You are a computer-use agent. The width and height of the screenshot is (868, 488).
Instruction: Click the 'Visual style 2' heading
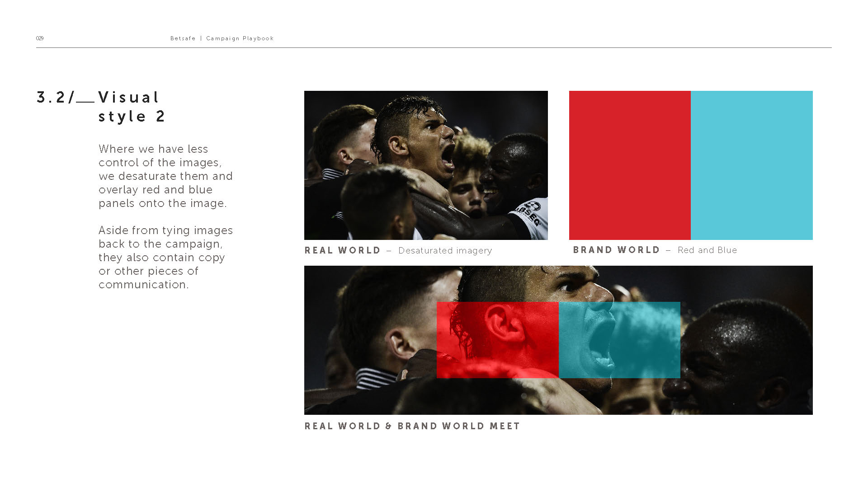[x=132, y=107]
